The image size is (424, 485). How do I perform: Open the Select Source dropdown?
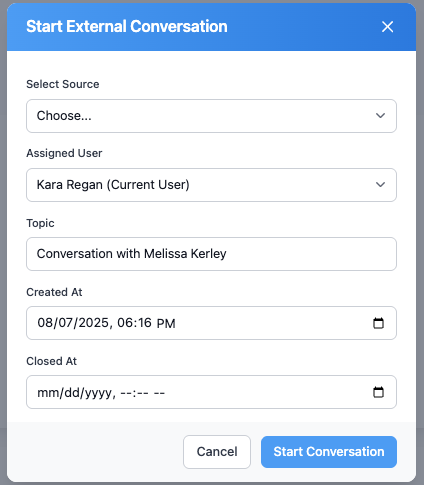[x=211, y=116]
